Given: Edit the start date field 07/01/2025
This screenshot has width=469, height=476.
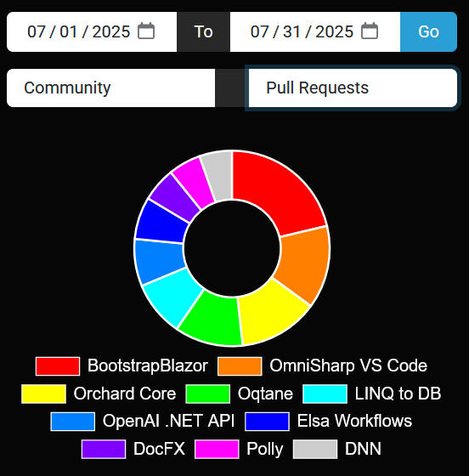Looking at the screenshot, I should coord(92,31).
